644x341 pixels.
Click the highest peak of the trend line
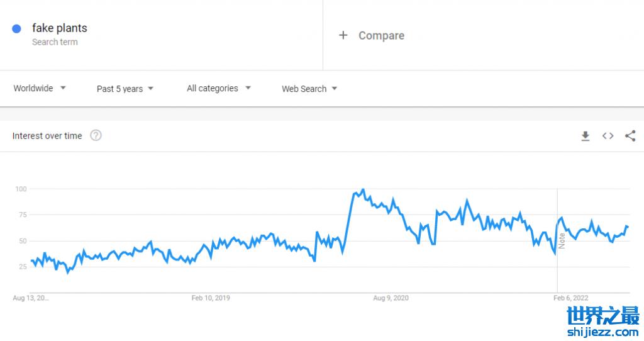pyautogui.click(x=363, y=189)
